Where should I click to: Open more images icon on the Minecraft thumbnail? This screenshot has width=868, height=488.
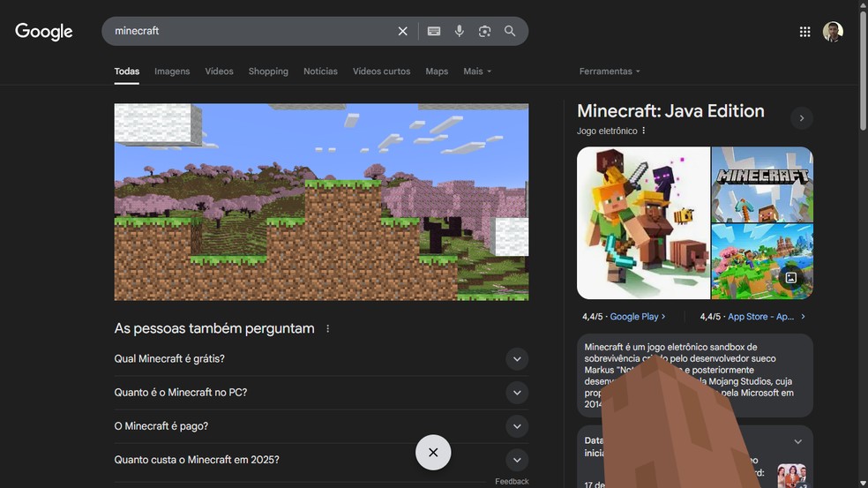[790, 277]
